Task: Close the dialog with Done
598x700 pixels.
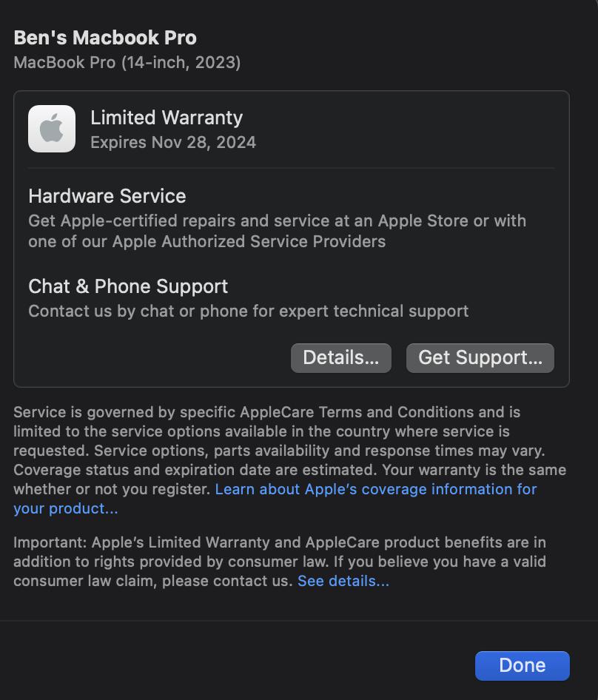Action: tap(522, 666)
